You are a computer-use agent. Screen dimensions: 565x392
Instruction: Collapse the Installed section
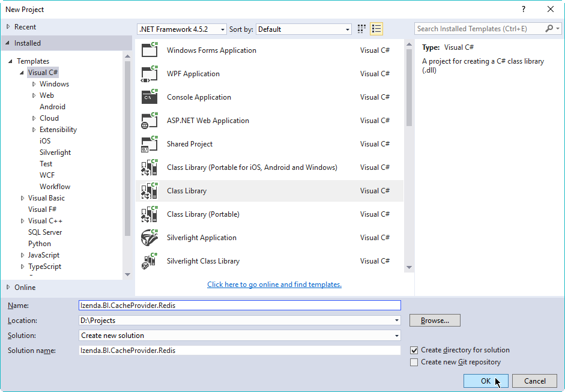(8, 43)
